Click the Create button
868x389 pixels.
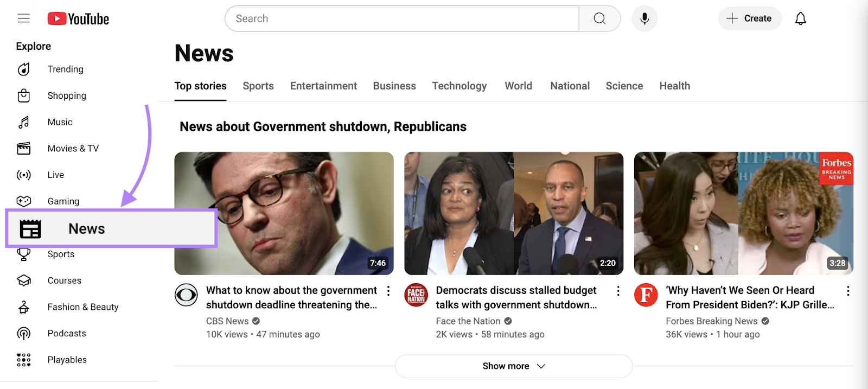coord(749,18)
